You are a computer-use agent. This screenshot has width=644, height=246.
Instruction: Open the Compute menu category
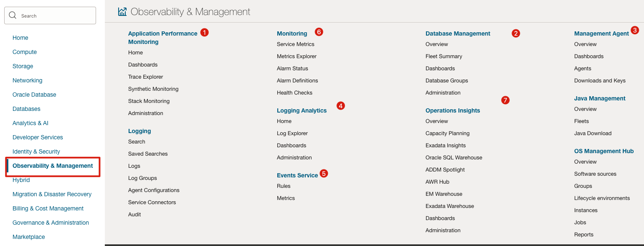[25, 52]
